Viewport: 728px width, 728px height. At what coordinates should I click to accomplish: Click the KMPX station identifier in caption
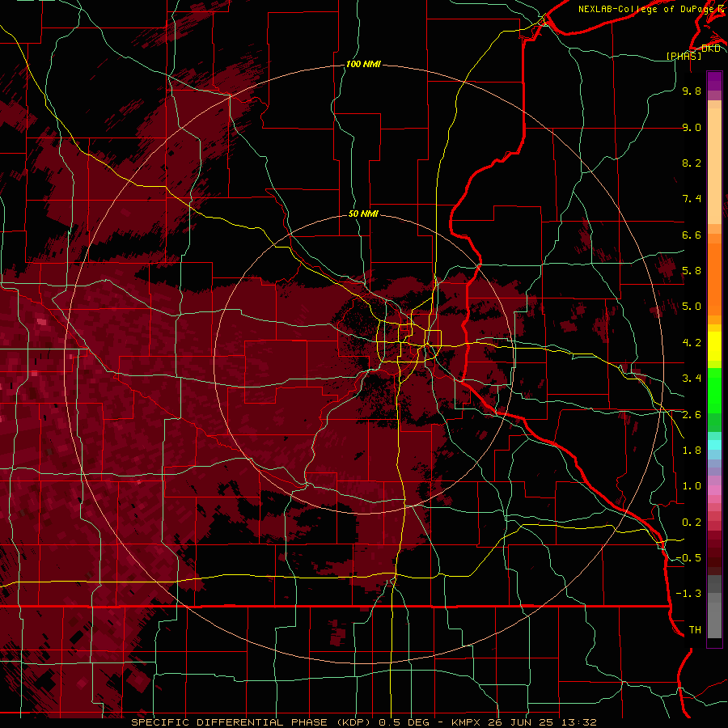tap(467, 722)
